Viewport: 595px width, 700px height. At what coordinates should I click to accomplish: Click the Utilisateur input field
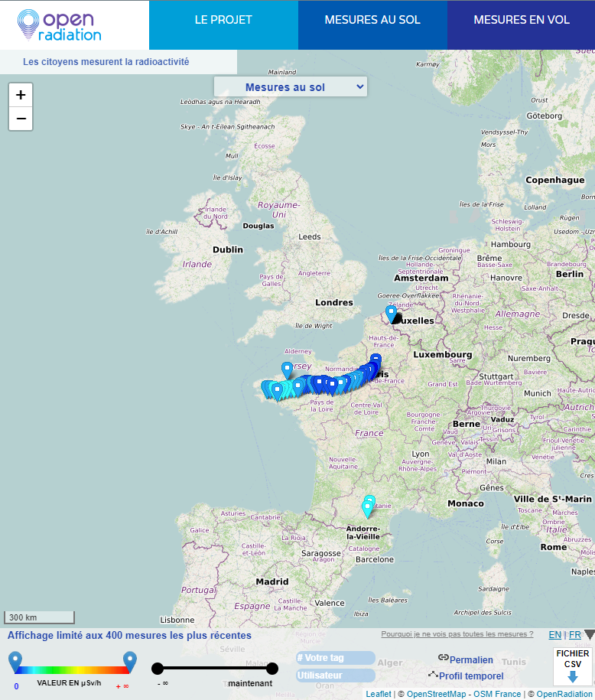click(x=336, y=676)
